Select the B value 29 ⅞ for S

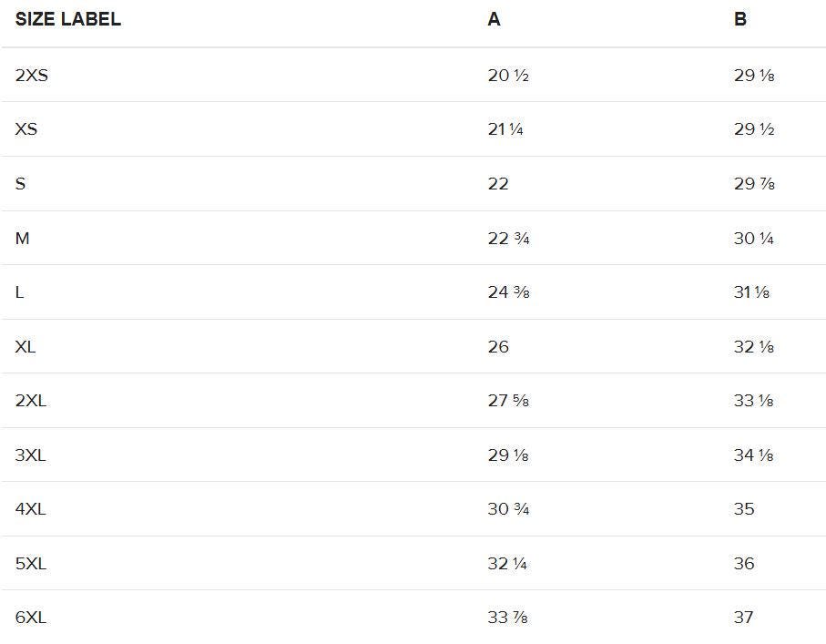(753, 184)
